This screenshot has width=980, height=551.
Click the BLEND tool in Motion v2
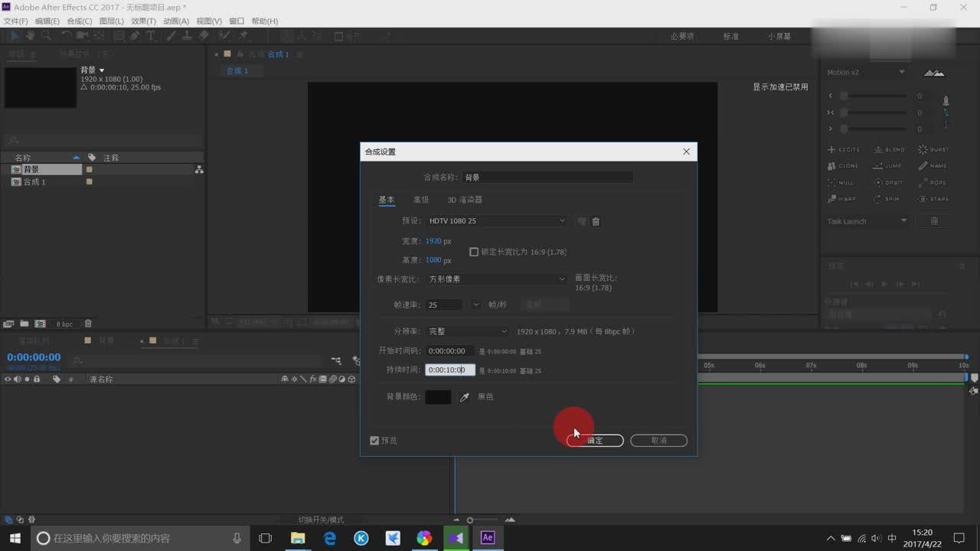[889, 149]
